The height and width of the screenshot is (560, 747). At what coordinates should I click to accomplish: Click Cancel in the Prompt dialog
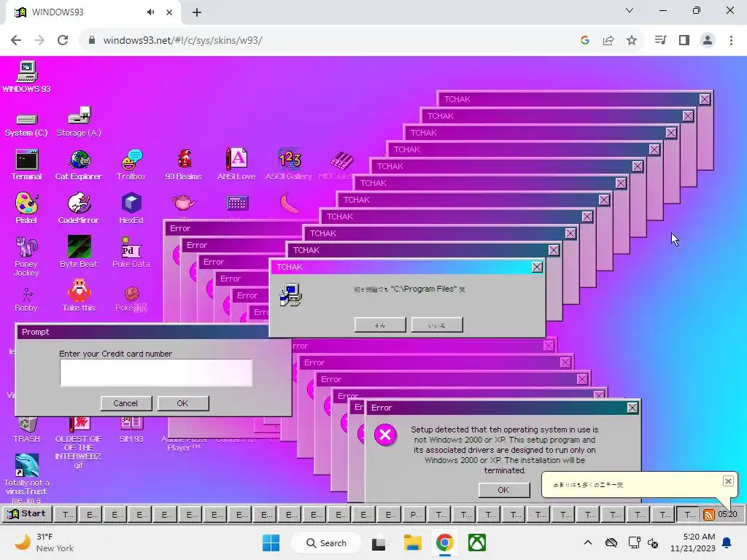[x=125, y=403]
